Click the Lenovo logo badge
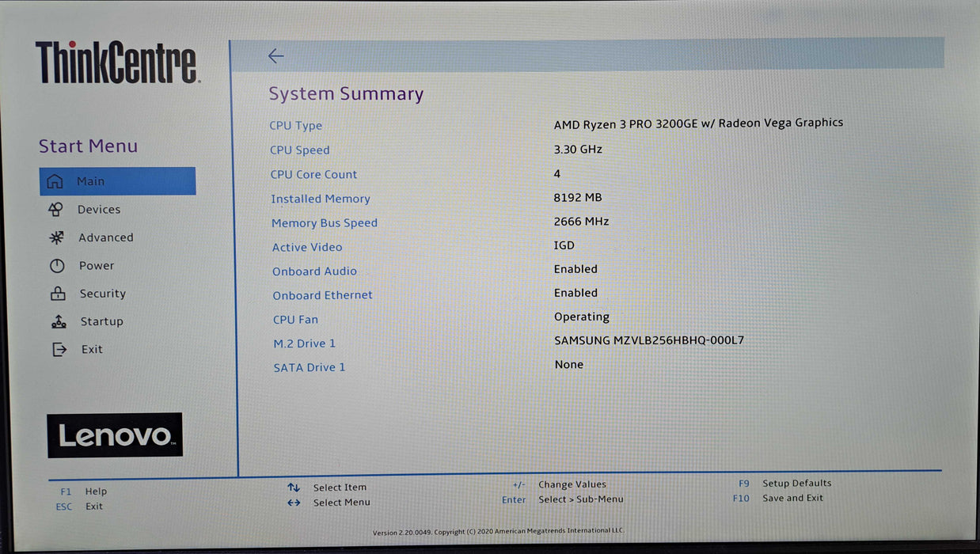 coord(115,435)
